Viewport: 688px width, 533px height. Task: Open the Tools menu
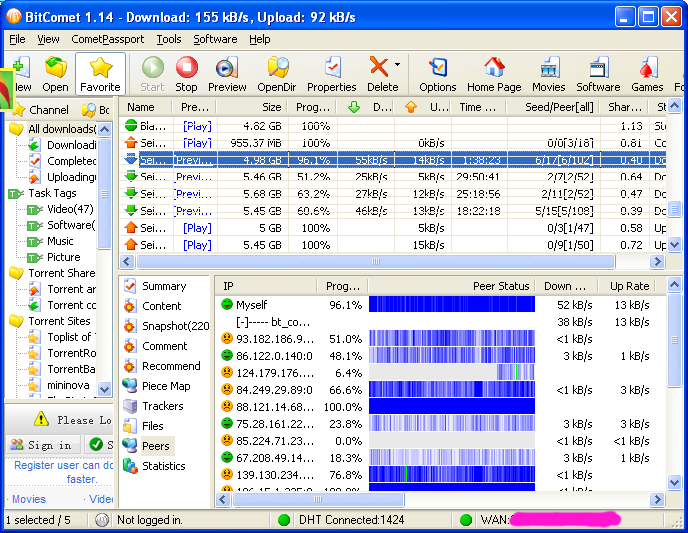tap(169, 39)
